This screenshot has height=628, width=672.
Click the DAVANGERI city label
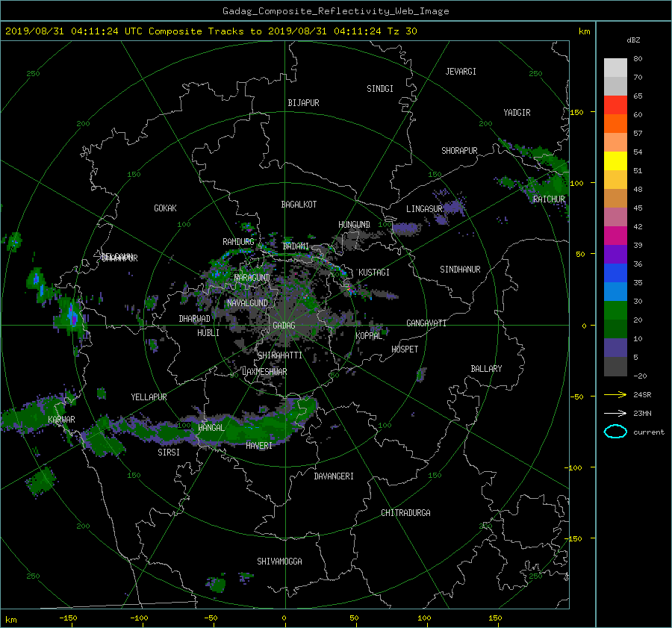334,476
